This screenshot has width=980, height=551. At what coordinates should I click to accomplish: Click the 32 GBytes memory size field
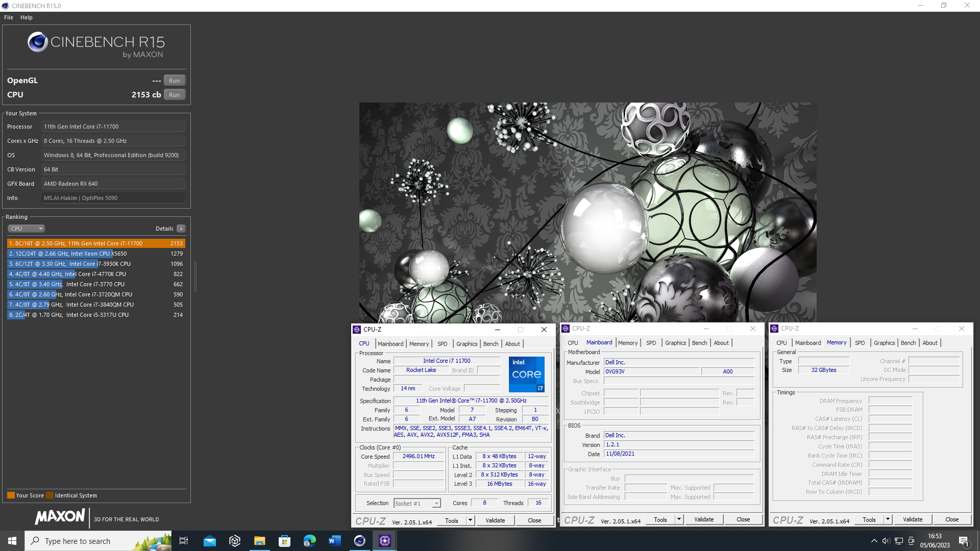[x=824, y=370]
